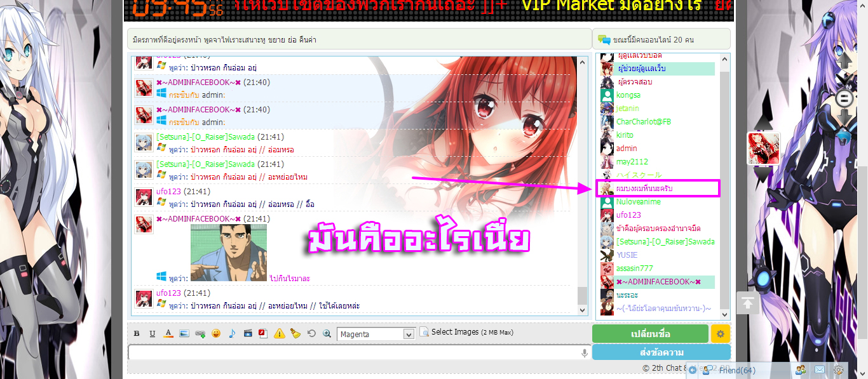Toggle underline text formatting
Viewport: 868px width, 379px height.
point(153,333)
